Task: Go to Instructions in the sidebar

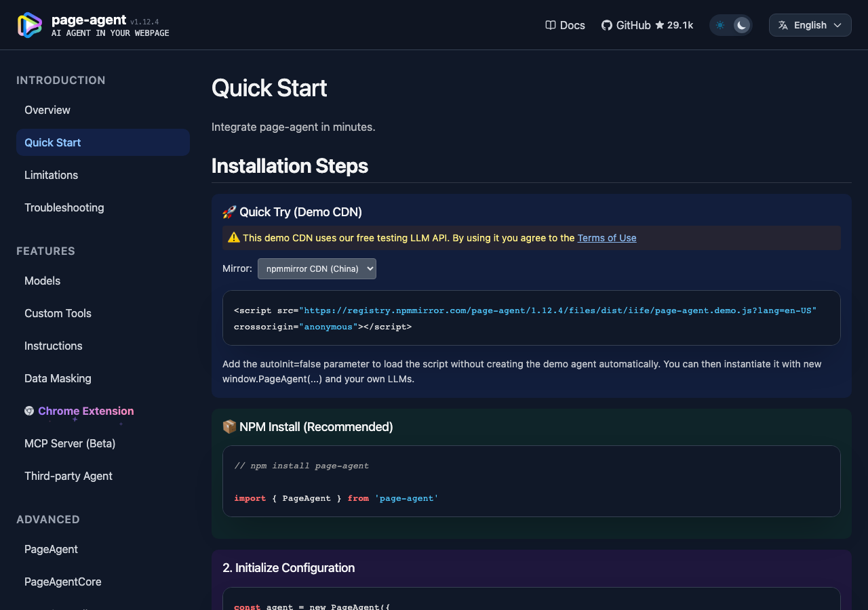Action: (x=103, y=346)
